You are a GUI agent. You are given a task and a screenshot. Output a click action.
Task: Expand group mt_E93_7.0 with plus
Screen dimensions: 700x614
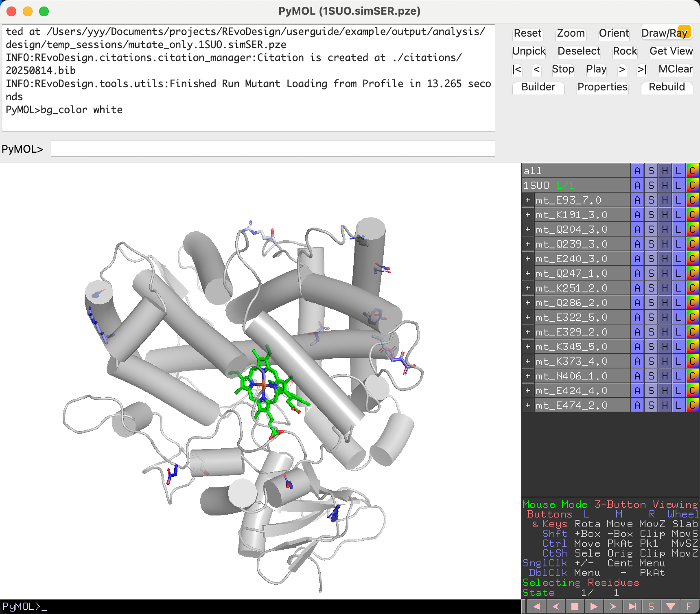[x=528, y=200]
